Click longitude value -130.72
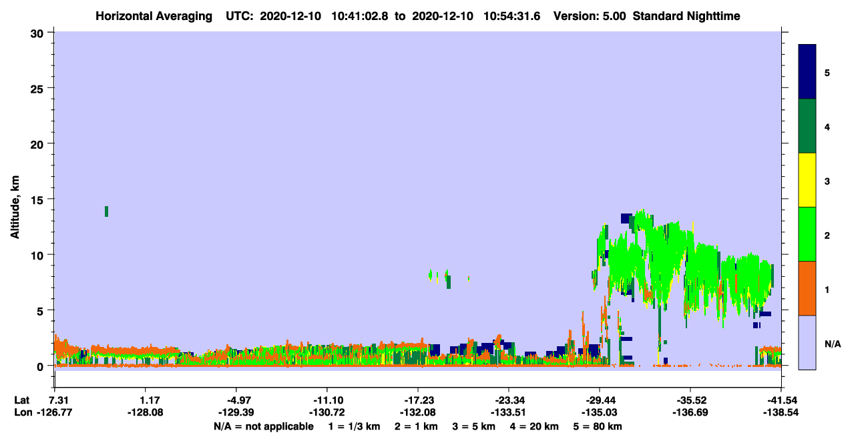Screen dimensions: 868x445 [x=327, y=412]
